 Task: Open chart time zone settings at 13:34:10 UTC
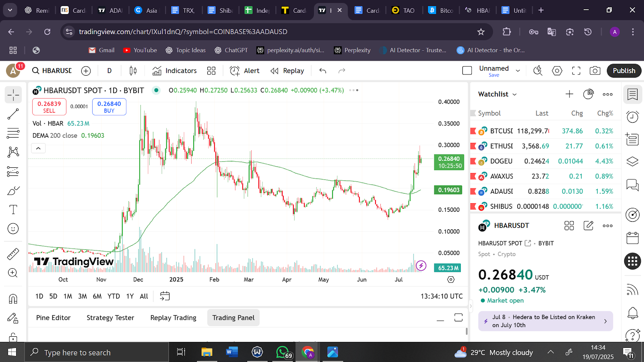(442, 296)
